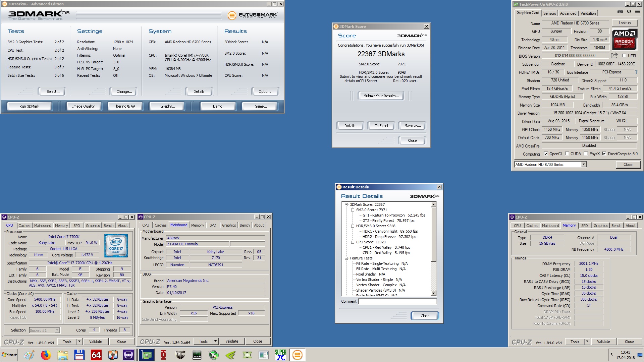The height and width of the screenshot is (362, 644).
Task: Toggle the CUDA computing checkbox
Action: (x=567, y=154)
